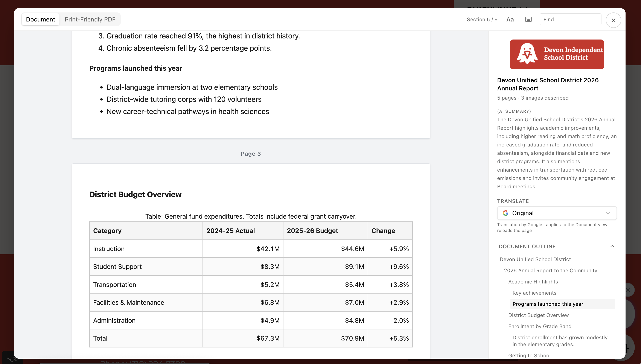641x364 pixels.
Task: Click the $67.3M total actual value
Action: pyautogui.click(x=268, y=338)
